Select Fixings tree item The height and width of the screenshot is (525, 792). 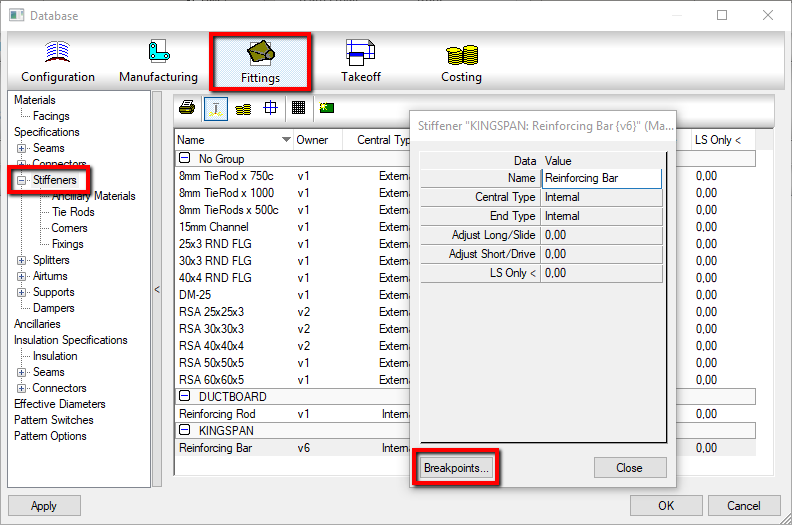point(68,244)
